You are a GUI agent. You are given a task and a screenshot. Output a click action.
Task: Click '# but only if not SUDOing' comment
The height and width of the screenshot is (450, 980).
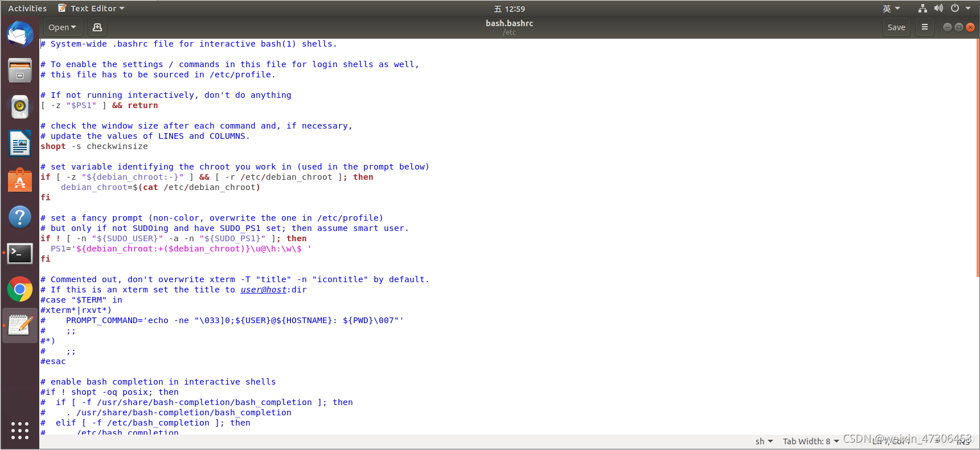(224, 228)
